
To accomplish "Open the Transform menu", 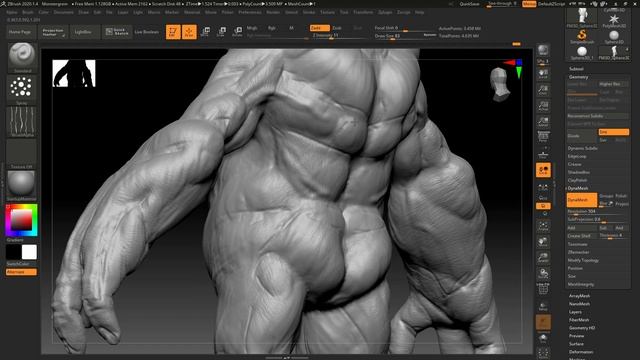I will click(363, 12).
